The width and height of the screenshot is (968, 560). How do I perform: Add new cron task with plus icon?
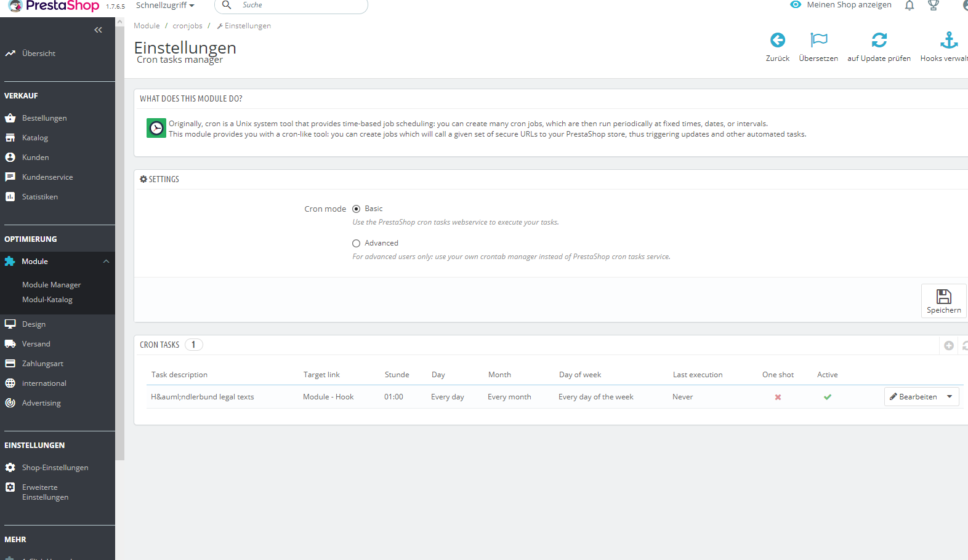[x=949, y=346]
